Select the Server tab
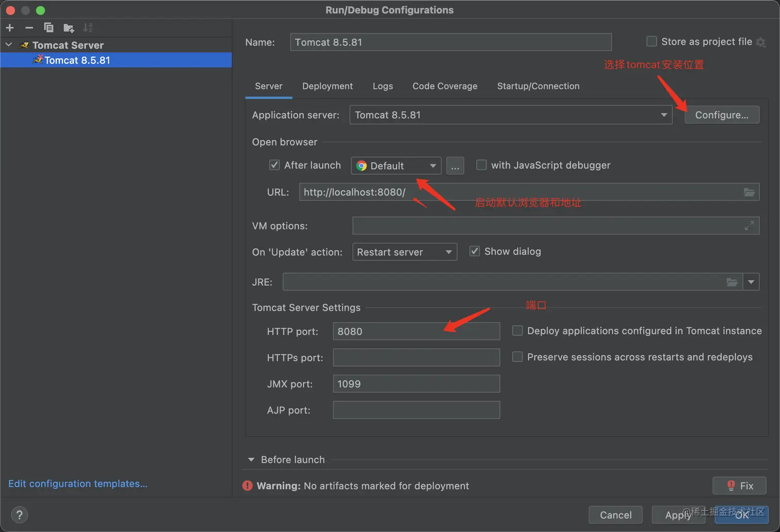 pyautogui.click(x=269, y=86)
